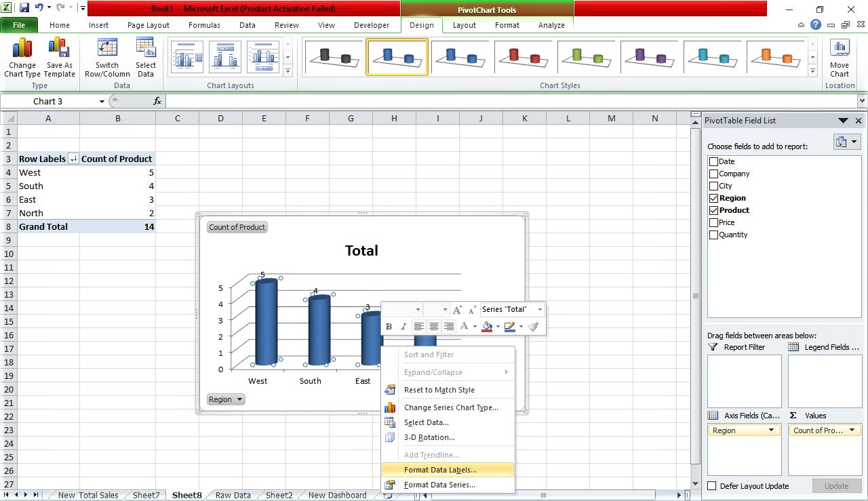The height and width of the screenshot is (501, 868).
Task: Check the Quantity field checkbox
Action: pyautogui.click(x=713, y=235)
